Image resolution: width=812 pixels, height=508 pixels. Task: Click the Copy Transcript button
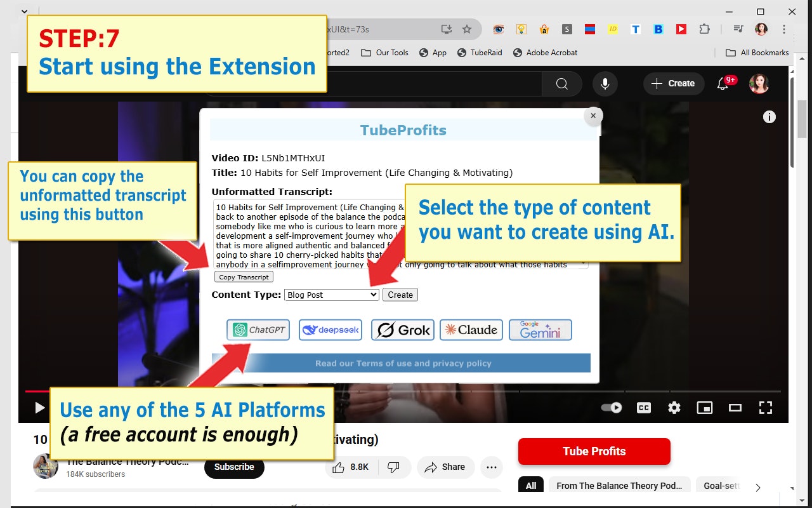(244, 277)
